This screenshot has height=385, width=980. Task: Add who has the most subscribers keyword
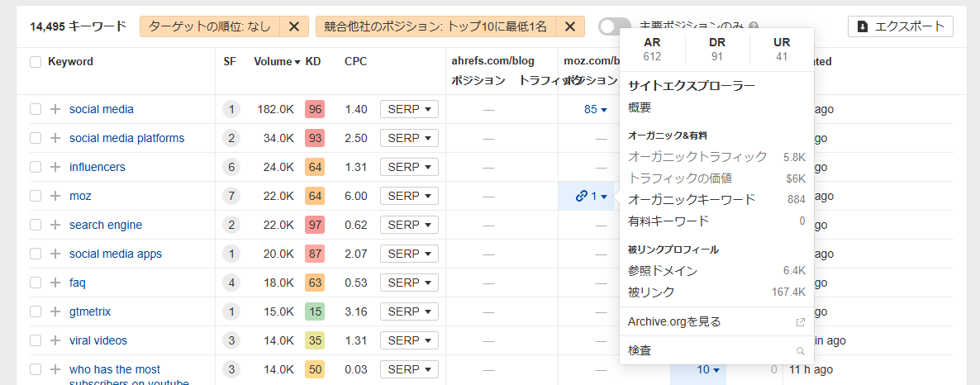click(55, 369)
